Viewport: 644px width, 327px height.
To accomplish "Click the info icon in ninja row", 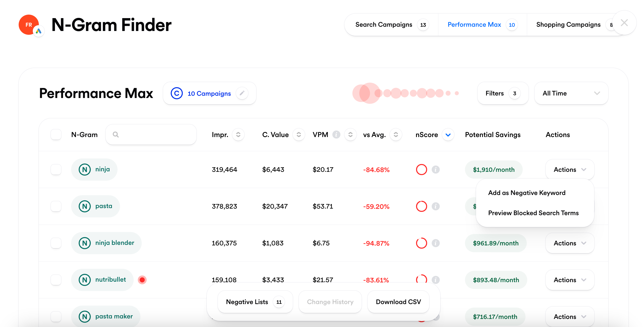I will [x=435, y=170].
